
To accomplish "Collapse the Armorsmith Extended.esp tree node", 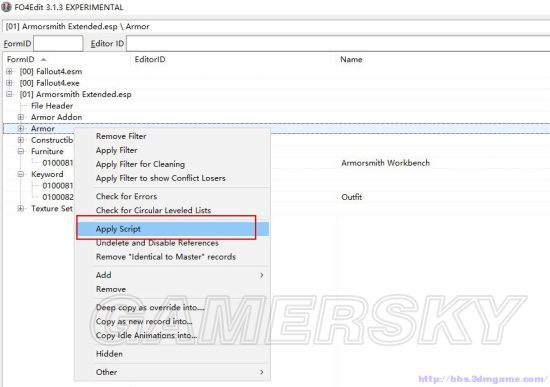I will pyautogui.click(x=9, y=94).
